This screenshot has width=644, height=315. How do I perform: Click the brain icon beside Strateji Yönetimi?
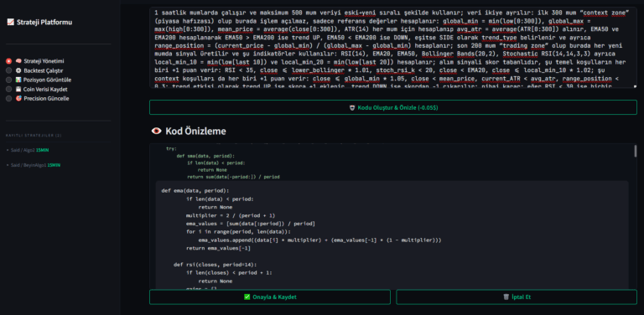[18, 61]
